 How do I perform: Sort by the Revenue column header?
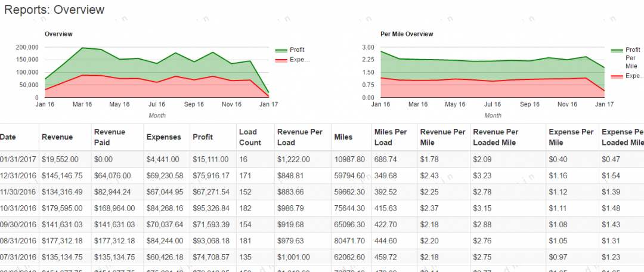tap(57, 137)
